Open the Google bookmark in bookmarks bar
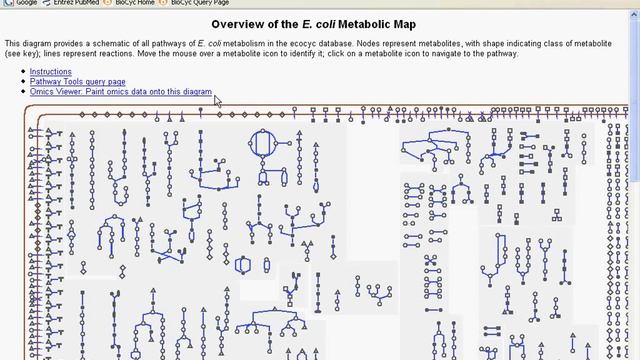 pos(20,2)
